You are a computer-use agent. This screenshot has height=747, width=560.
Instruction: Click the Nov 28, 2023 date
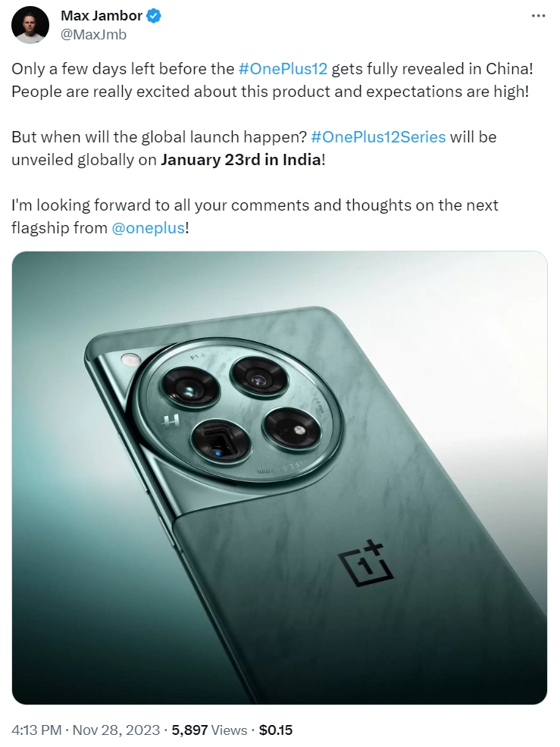(x=116, y=730)
